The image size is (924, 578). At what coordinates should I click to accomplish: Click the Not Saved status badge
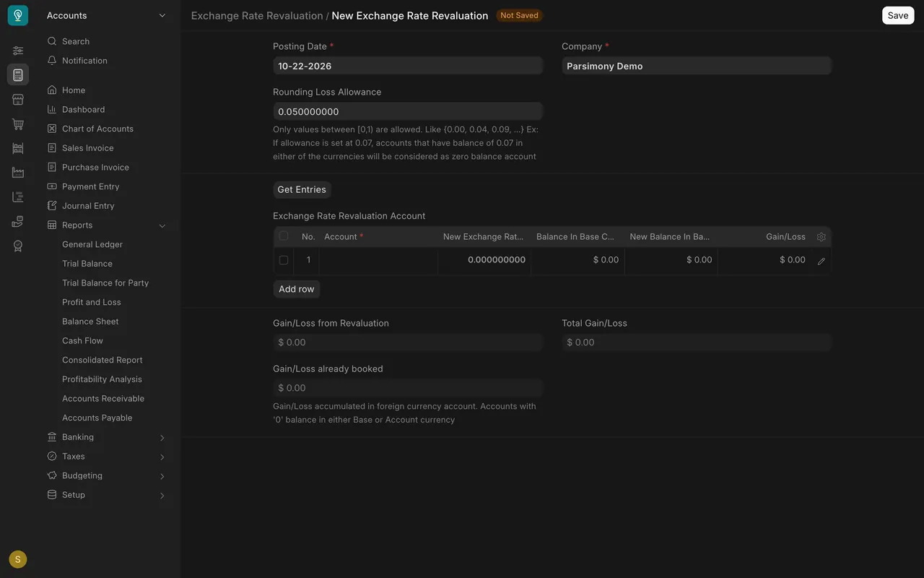coord(519,15)
